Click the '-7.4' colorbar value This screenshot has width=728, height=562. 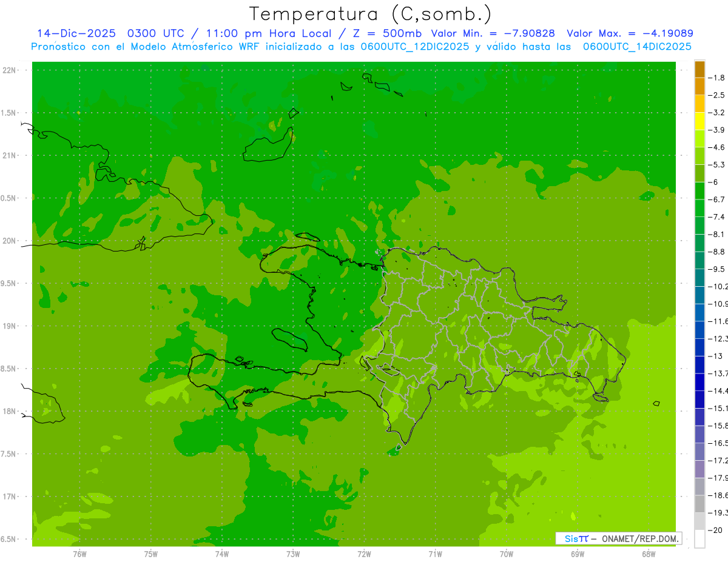[717, 217]
